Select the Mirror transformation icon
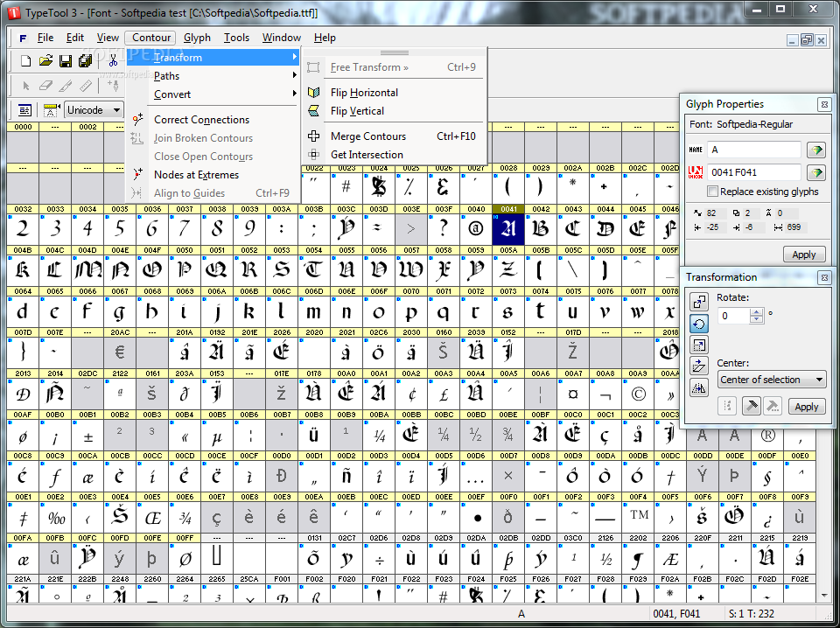840x628 pixels. [698, 387]
